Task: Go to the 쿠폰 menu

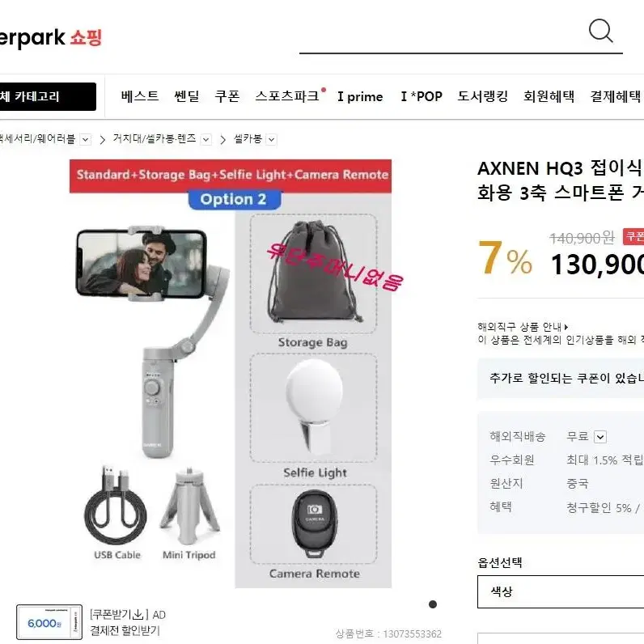Action: [x=227, y=96]
